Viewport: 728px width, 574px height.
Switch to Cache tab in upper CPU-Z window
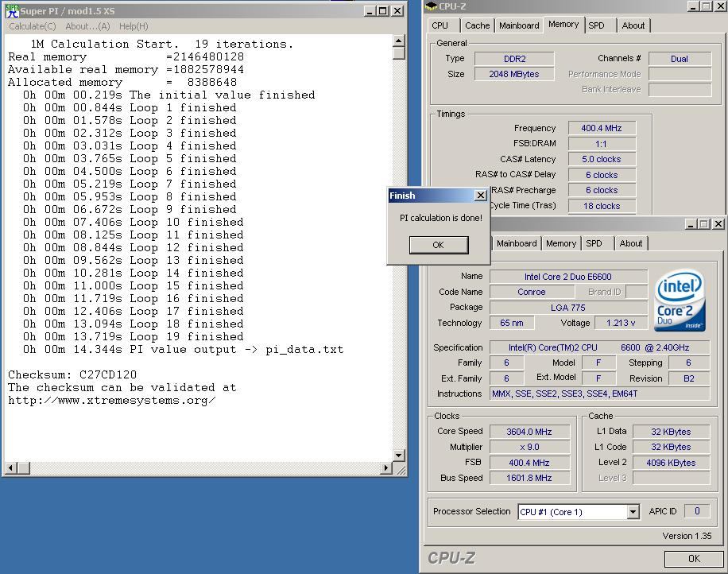point(478,25)
